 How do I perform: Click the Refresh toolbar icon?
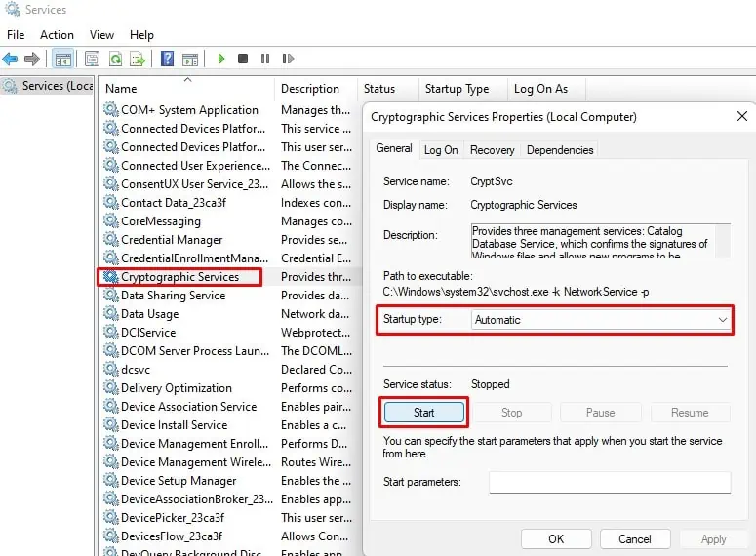(x=115, y=59)
